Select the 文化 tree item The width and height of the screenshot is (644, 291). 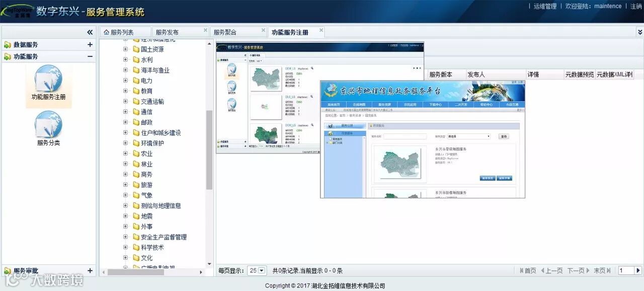(x=146, y=258)
